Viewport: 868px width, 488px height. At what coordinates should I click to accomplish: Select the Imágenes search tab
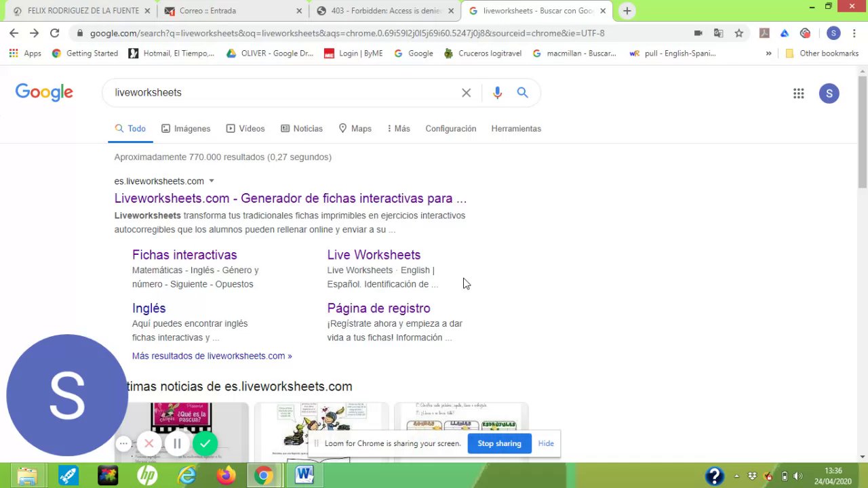pyautogui.click(x=186, y=129)
